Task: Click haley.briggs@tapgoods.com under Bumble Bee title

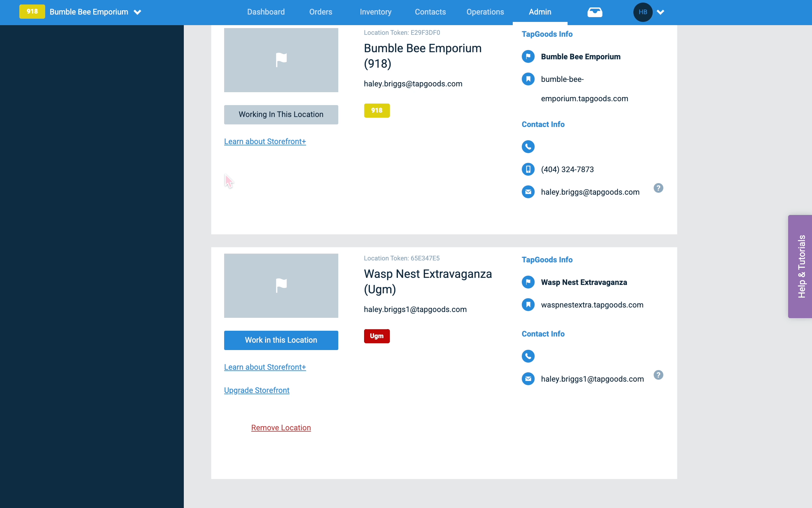Action: point(413,84)
